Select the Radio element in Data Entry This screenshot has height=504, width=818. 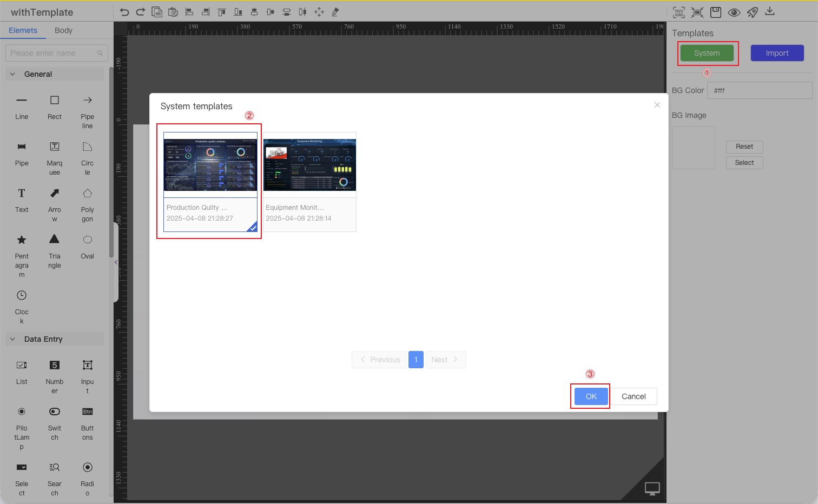click(x=87, y=467)
